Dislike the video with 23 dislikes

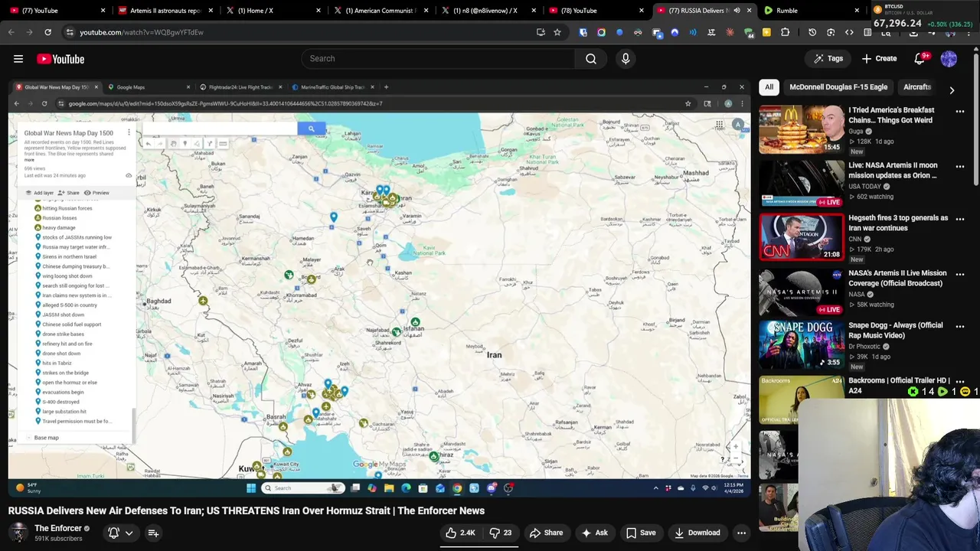coord(501,533)
